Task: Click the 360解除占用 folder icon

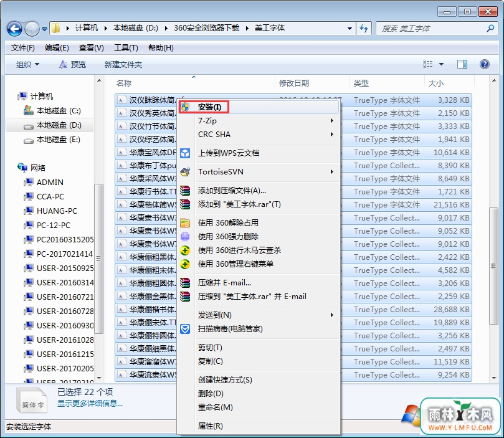Action: (185, 222)
